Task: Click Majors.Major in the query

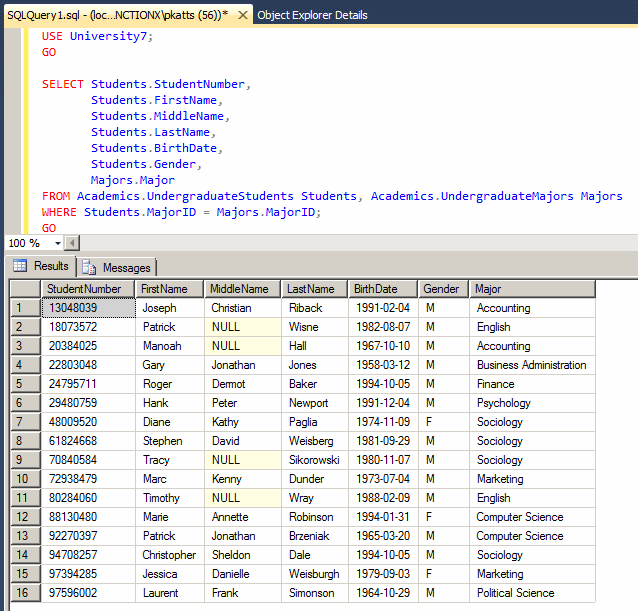Action: click(x=133, y=180)
